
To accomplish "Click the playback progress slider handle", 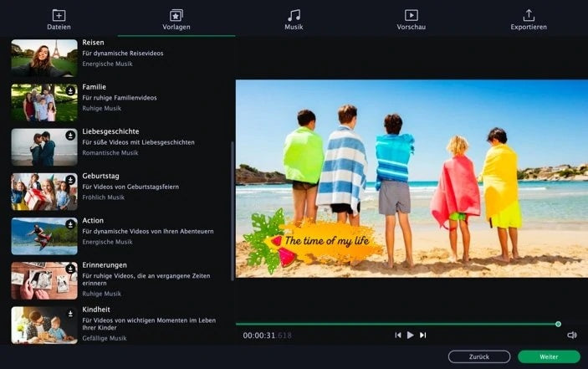I will [558, 324].
